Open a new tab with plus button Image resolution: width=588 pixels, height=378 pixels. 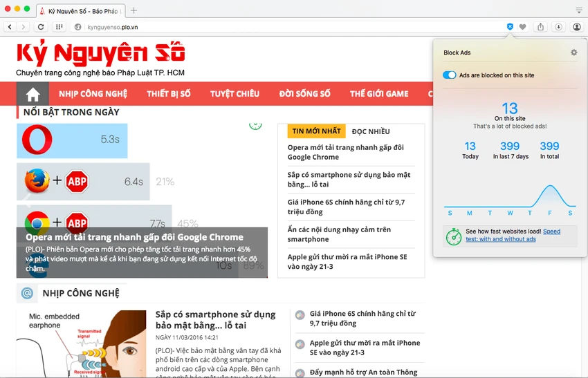point(134,10)
